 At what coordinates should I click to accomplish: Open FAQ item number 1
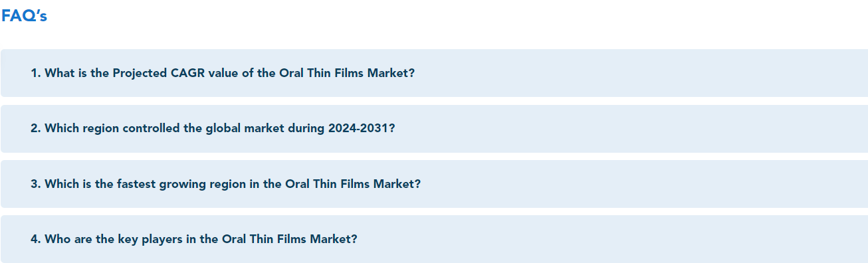click(434, 73)
